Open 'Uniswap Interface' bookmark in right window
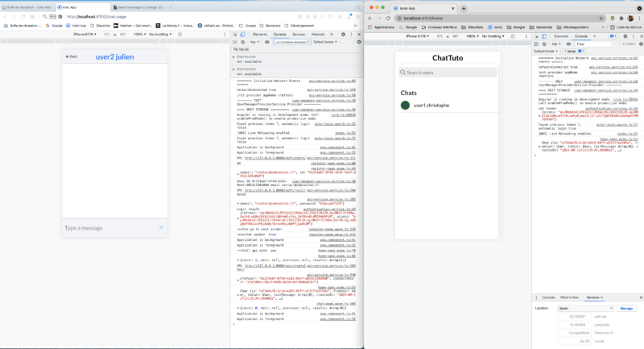 tap(439, 27)
